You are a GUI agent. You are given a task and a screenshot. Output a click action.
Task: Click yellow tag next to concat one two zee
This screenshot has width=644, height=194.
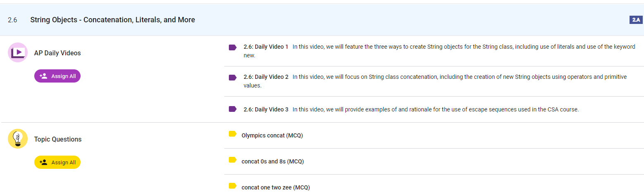pyautogui.click(x=232, y=186)
